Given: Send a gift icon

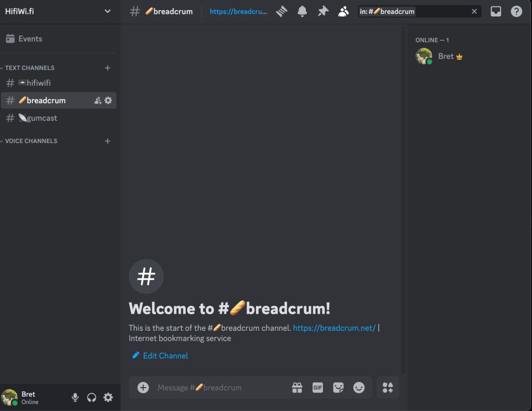Looking at the screenshot, I should point(297,388).
